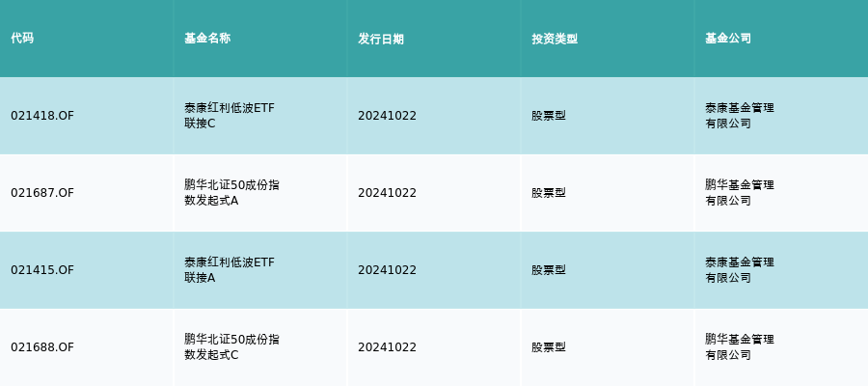Click the 基金公司 column header
This screenshot has width=868, height=386.
pos(728,39)
